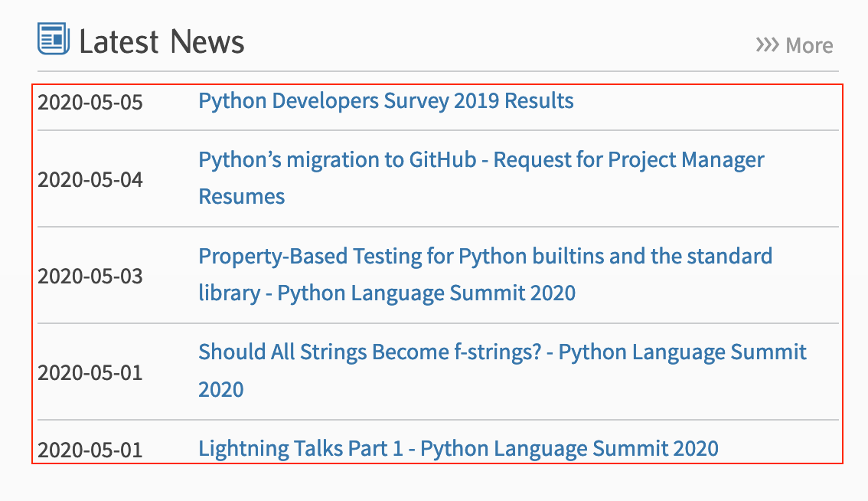868x501 pixels.
Task: Click the 2020-05-01 date beside Lightning Talks
Action: [x=90, y=450]
